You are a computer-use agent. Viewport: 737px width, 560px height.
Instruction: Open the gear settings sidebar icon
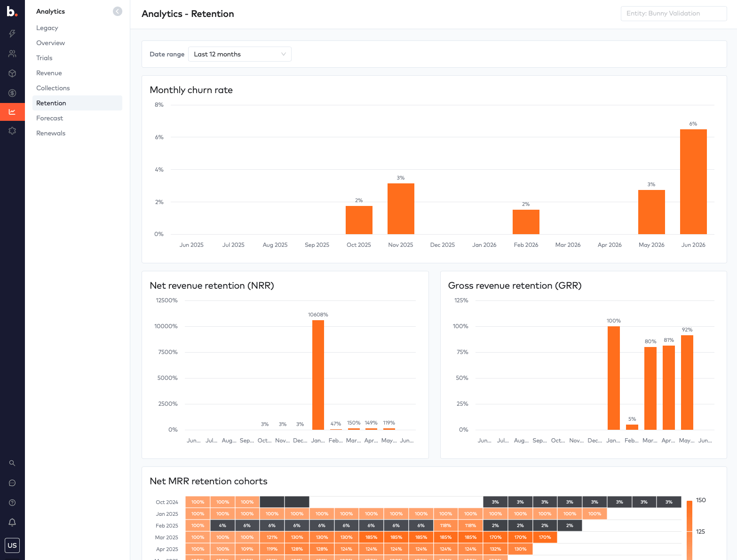(x=12, y=131)
